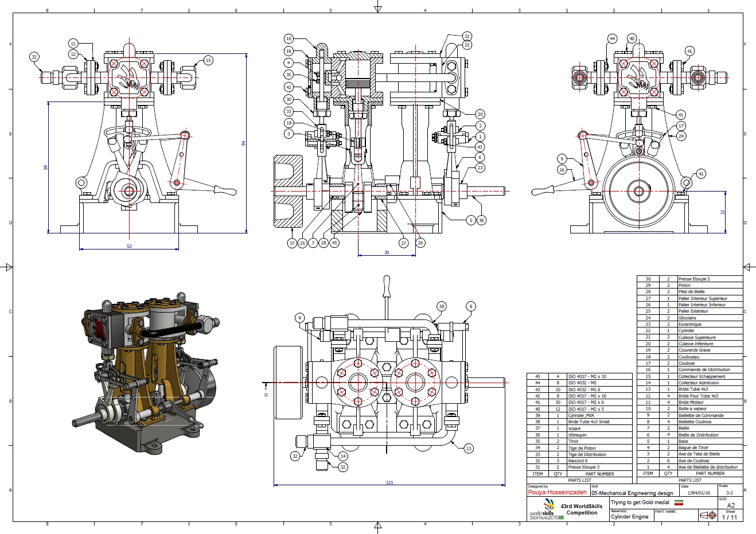Click '43rd WorldSkills Competition' title text
This screenshot has width=756, height=534.
582,509
